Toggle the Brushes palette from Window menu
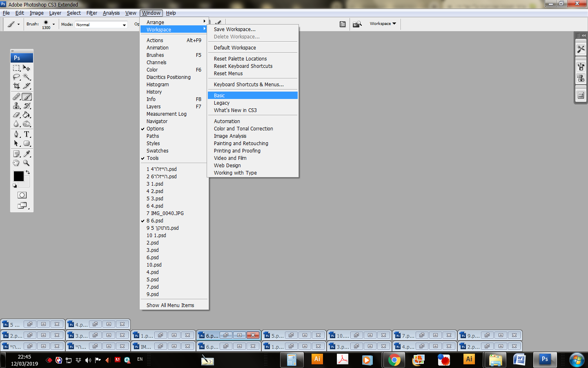The image size is (588, 368). tap(174, 55)
